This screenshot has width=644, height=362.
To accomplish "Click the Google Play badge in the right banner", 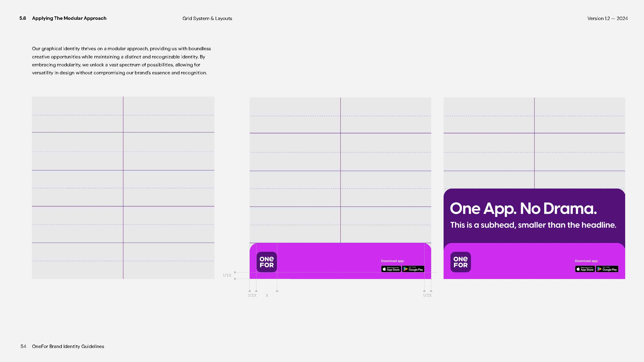I will 607,269.
